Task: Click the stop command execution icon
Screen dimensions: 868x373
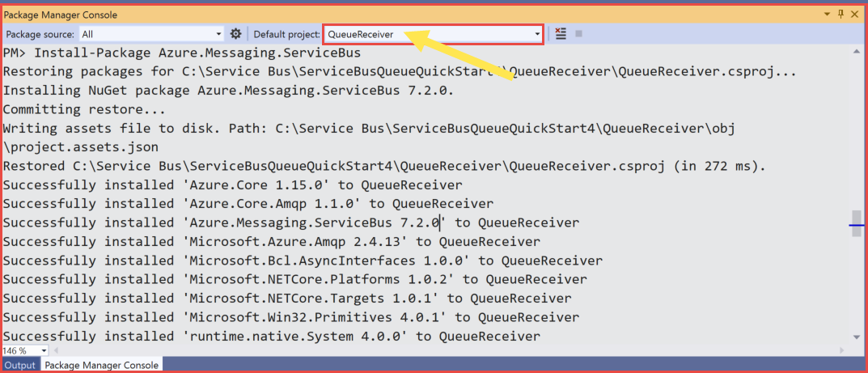Action: [x=578, y=34]
